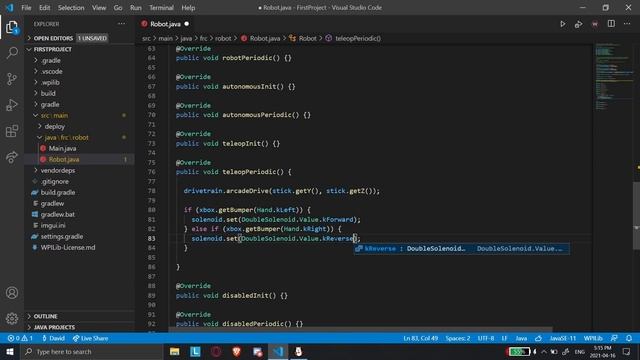Collapse the src\main folder

80,115
